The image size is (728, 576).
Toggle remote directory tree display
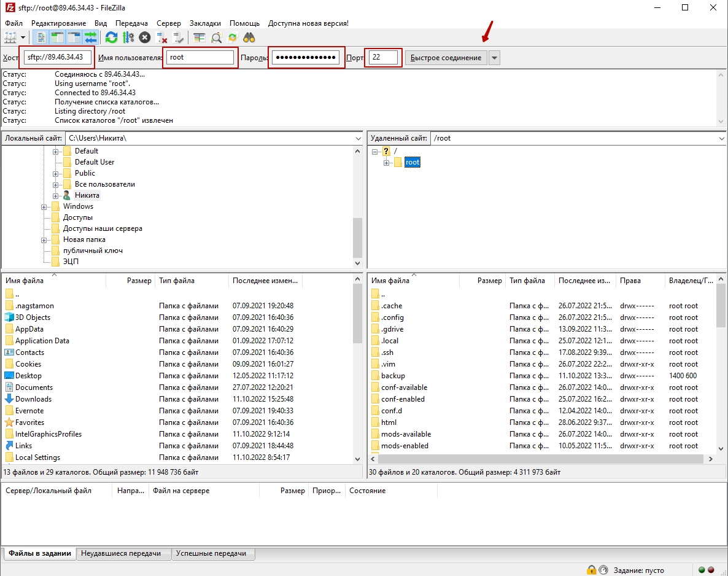[74, 37]
